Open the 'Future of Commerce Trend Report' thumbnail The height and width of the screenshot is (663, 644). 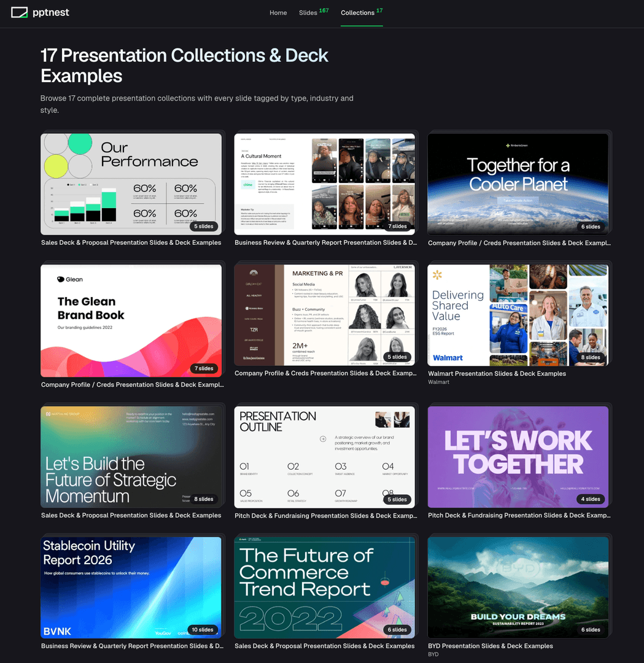tap(325, 587)
